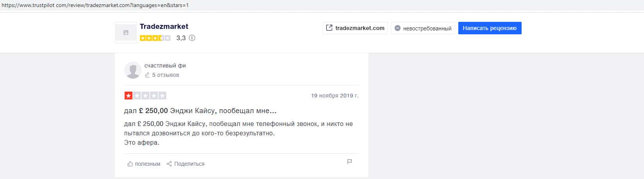644x179 pixels.
Task: Click the red one-star review rating
Action: [145, 96]
